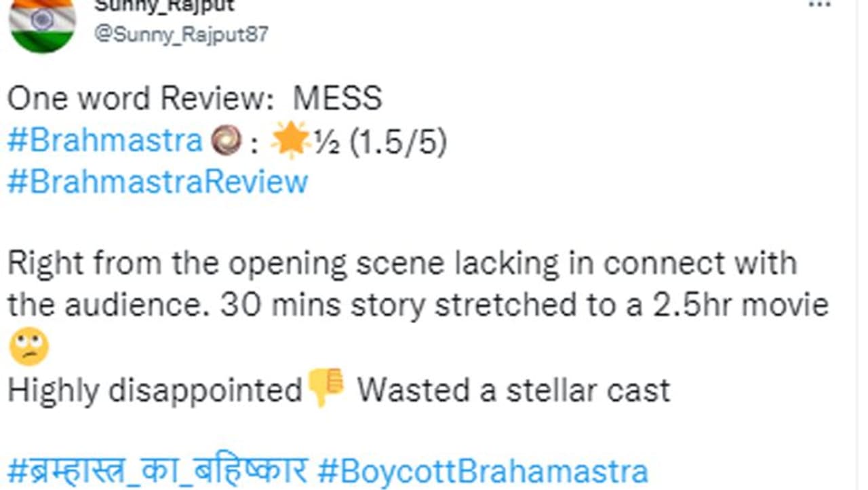Click the ½ half-star symbol
The width and height of the screenshot is (868, 490).
coord(329,142)
